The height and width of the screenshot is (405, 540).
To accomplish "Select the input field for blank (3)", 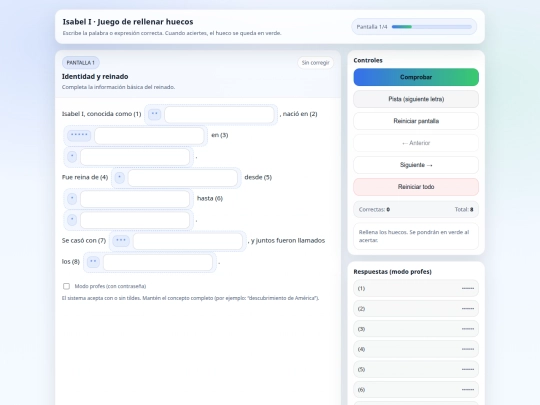I will (135, 157).
